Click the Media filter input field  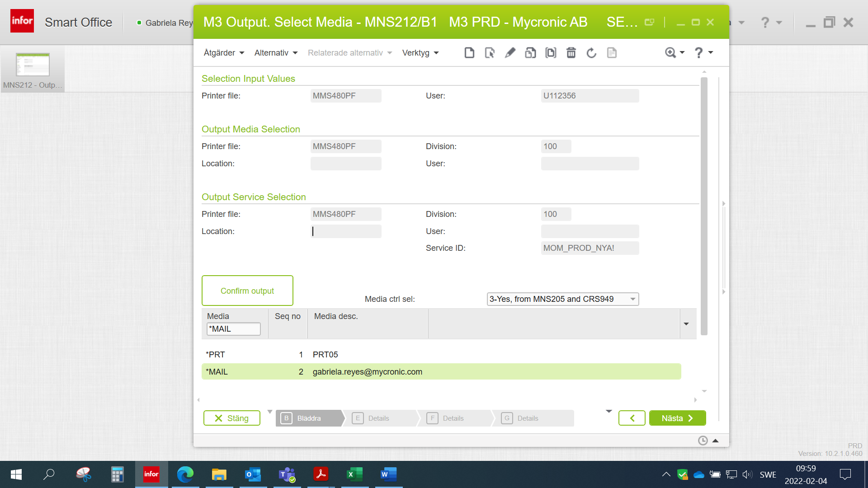pyautogui.click(x=234, y=329)
